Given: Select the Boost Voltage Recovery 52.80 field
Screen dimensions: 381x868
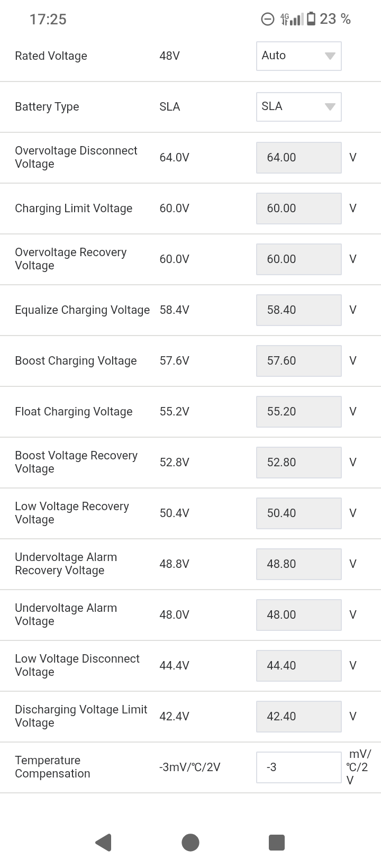Looking at the screenshot, I should [299, 463].
